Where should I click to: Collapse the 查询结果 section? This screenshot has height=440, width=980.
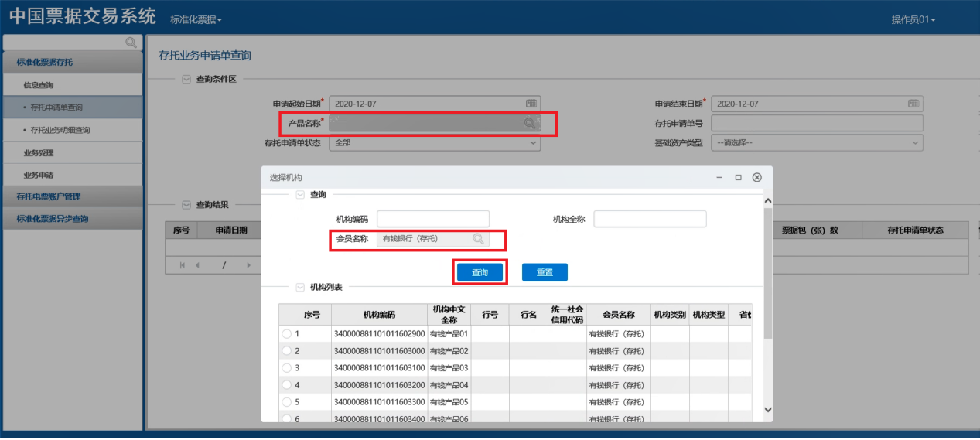[x=186, y=205]
